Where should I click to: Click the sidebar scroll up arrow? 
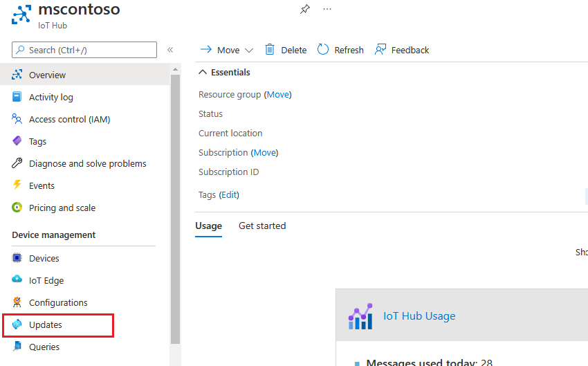pos(175,69)
